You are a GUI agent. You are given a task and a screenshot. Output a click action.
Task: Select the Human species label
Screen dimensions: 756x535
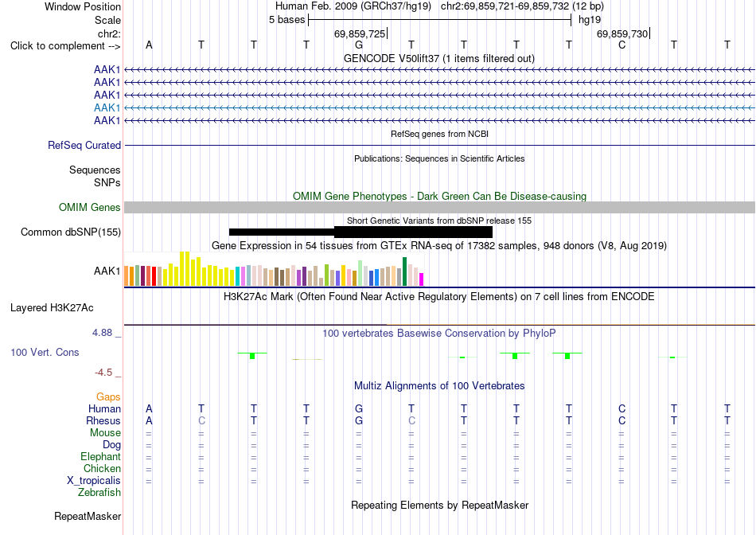point(104,408)
